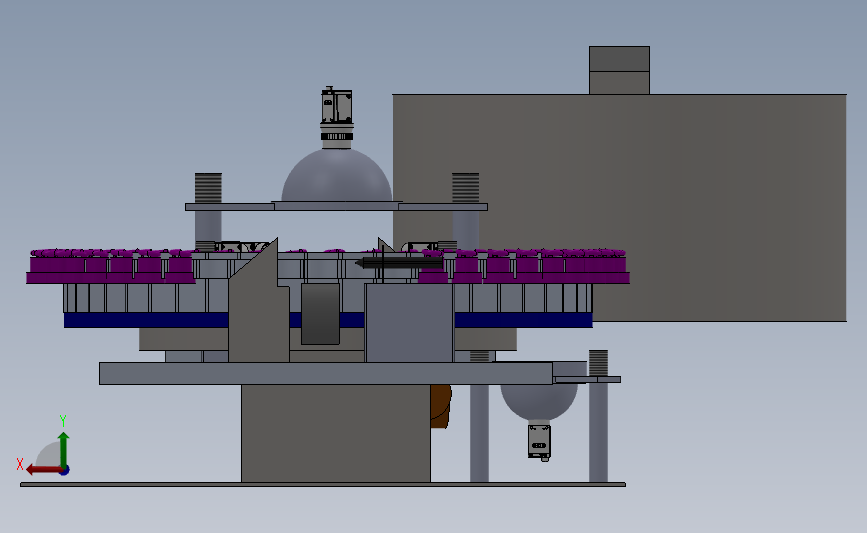
Task: Click the green Y axis arrow of the triad
Action: tap(64, 449)
